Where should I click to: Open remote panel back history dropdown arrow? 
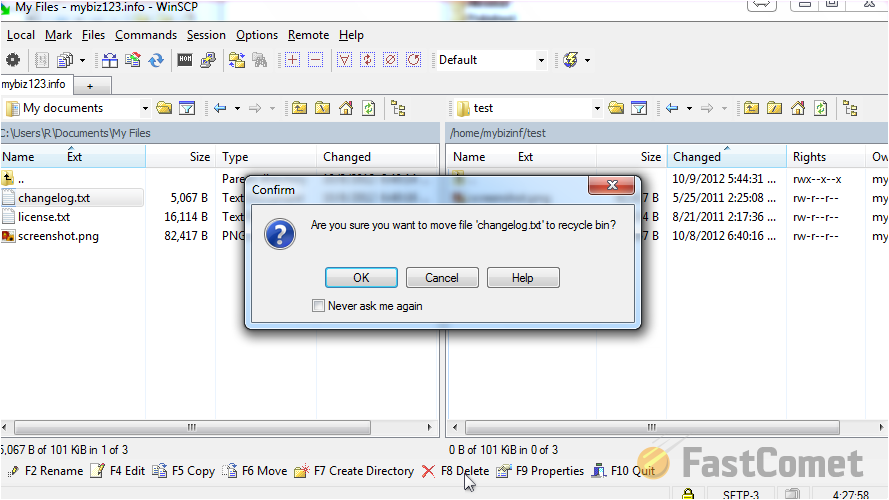tap(689, 108)
